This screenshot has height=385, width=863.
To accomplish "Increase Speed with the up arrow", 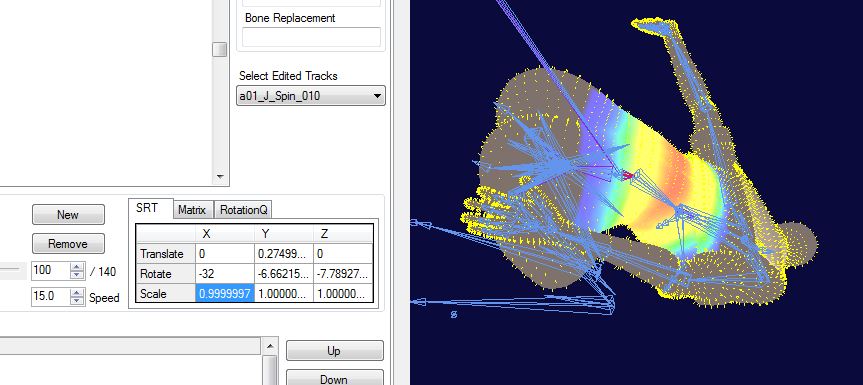I will [78, 293].
